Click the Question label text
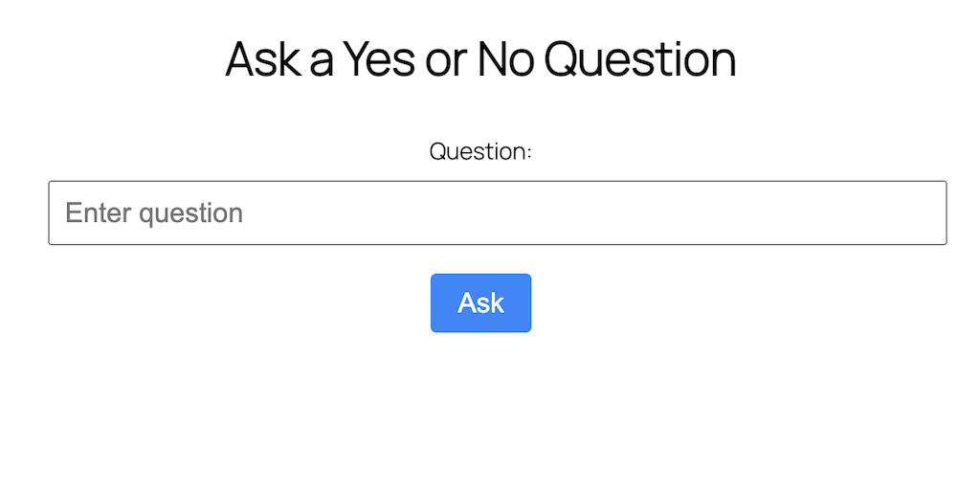The width and height of the screenshot is (980, 490). pyautogui.click(x=480, y=151)
